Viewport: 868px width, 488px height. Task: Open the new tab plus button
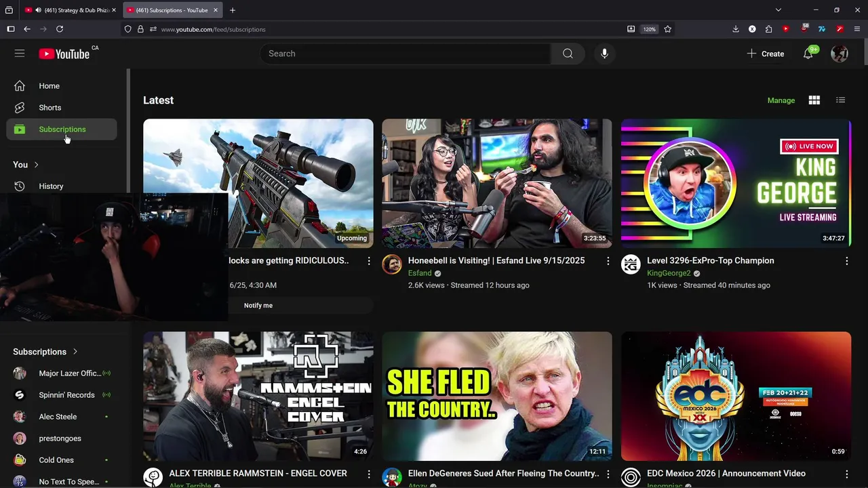pyautogui.click(x=233, y=10)
